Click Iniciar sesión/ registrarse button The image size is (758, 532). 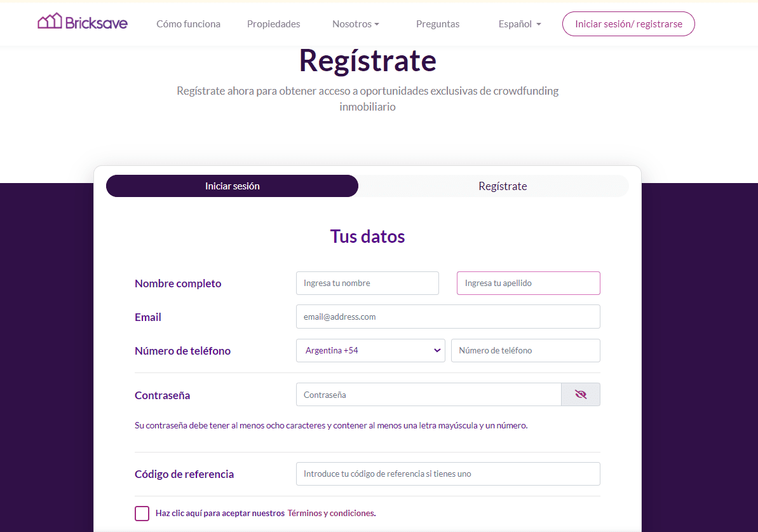tap(628, 24)
